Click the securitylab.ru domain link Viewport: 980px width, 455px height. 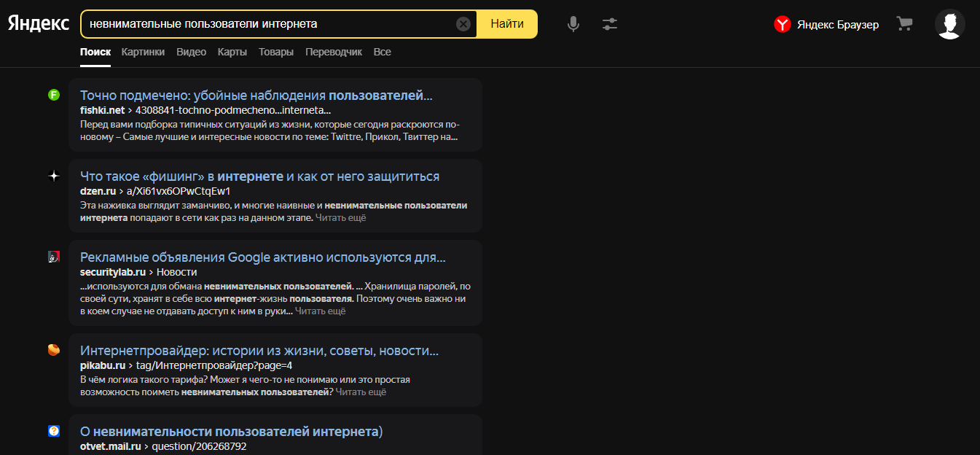[x=113, y=273]
